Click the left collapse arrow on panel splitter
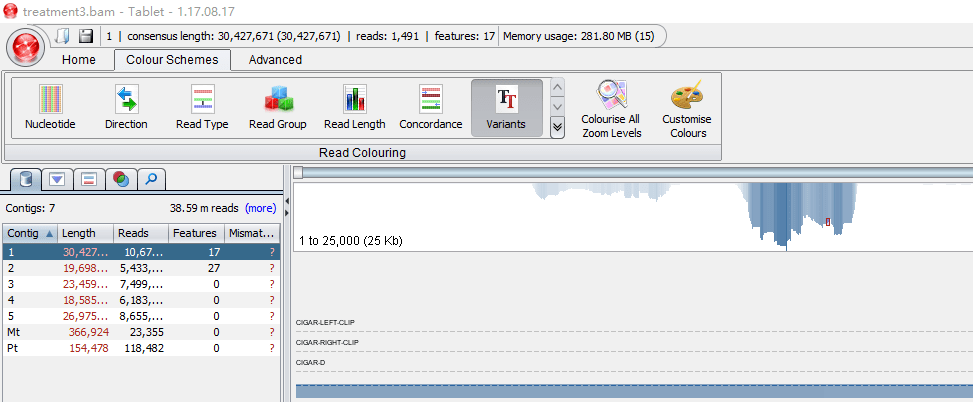 pyautogui.click(x=287, y=202)
